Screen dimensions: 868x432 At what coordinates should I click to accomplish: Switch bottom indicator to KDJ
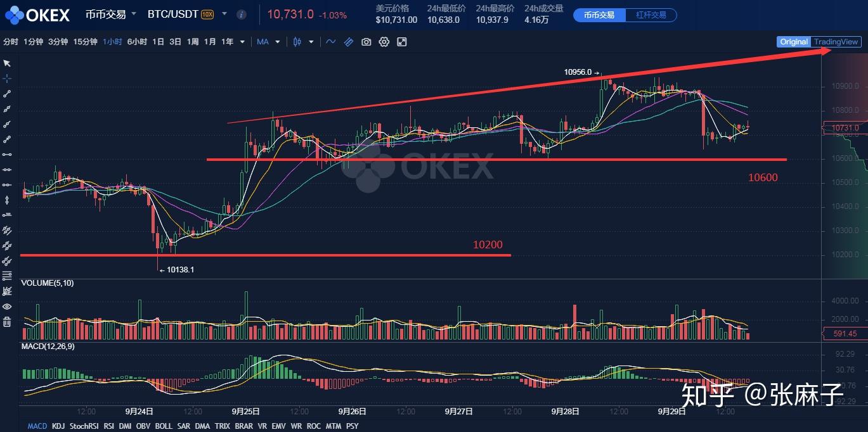pyautogui.click(x=58, y=426)
